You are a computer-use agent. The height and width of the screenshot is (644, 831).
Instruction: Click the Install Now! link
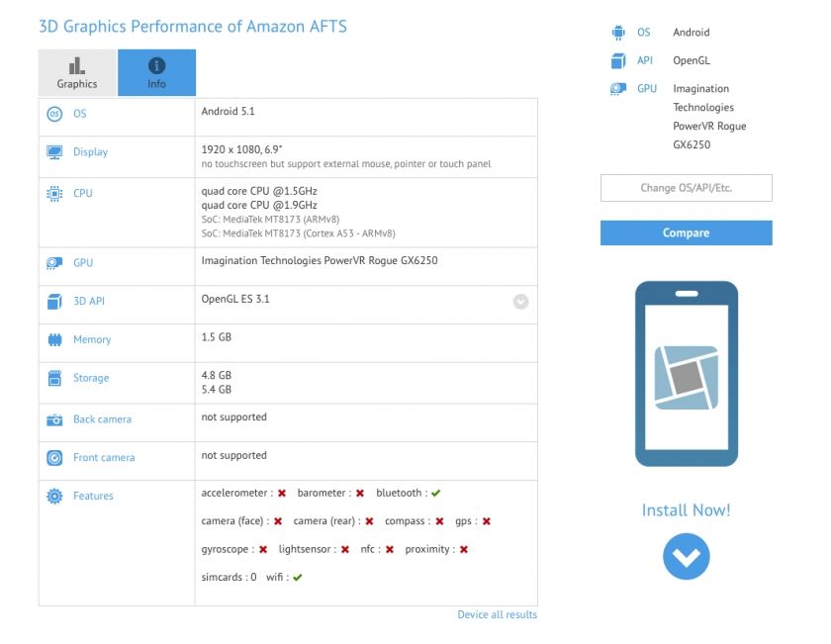(x=686, y=510)
